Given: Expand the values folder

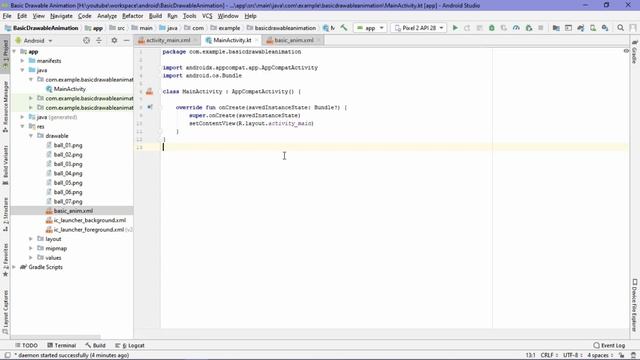Looking at the screenshot, I should (31, 258).
